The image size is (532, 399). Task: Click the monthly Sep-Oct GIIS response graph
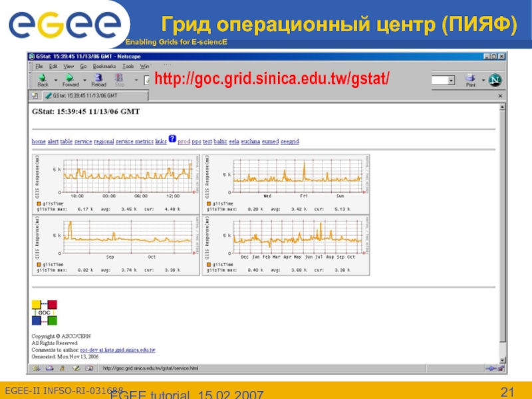click(116, 245)
